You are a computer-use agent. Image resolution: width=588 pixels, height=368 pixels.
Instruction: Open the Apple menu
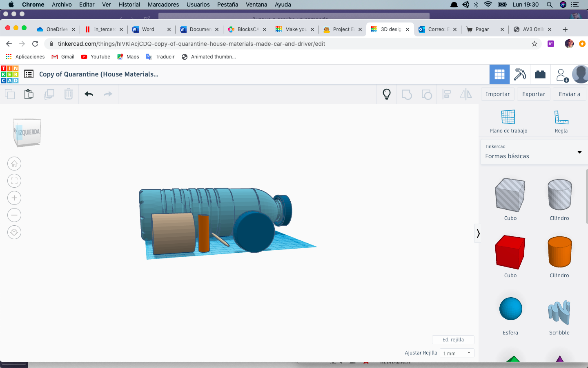11,4
